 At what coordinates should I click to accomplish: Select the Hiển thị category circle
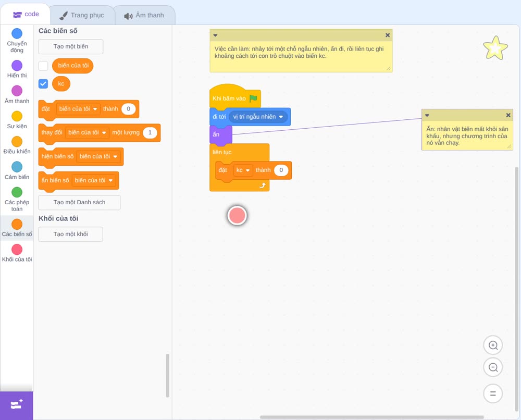coord(17,66)
